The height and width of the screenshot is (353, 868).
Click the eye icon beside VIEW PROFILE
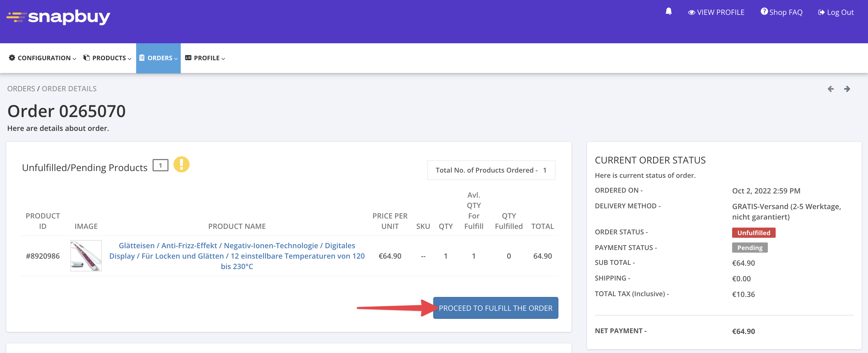(x=691, y=13)
